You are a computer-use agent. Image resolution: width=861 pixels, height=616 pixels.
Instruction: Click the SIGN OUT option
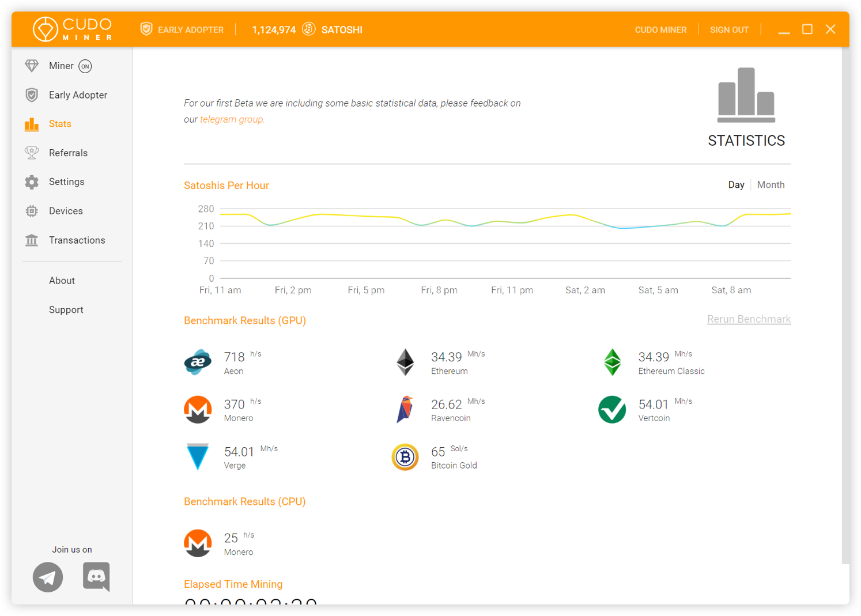click(x=728, y=29)
